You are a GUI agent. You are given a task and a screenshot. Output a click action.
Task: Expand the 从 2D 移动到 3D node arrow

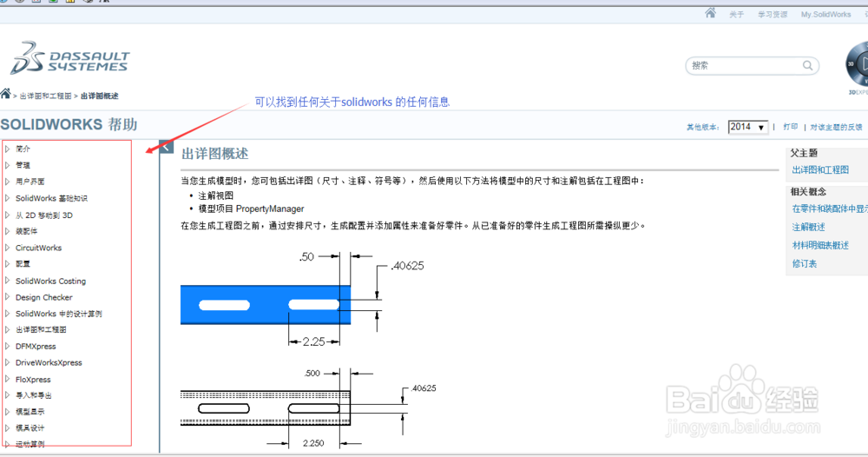click(x=7, y=215)
